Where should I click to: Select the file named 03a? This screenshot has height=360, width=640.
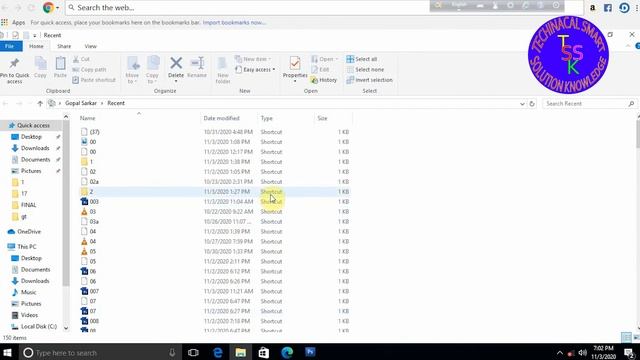[x=94, y=222]
